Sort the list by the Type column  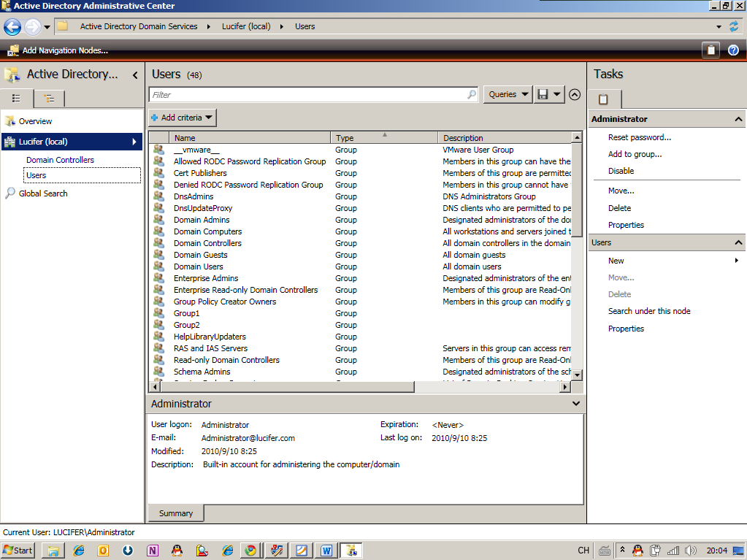click(384, 138)
